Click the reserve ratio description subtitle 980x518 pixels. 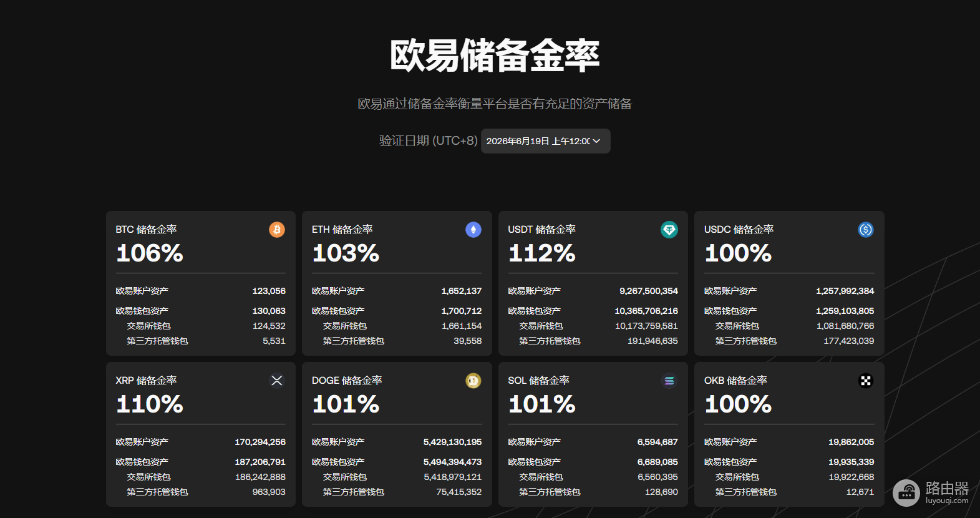pos(495,104)
